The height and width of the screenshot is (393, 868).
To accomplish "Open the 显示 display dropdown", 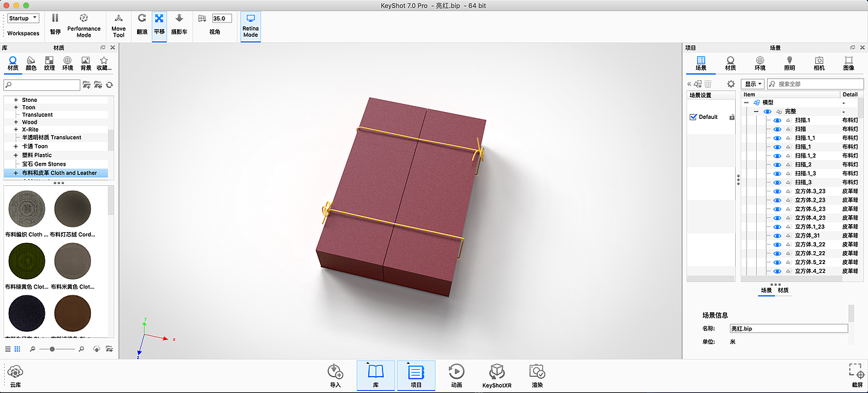I will tap(753, 84).
